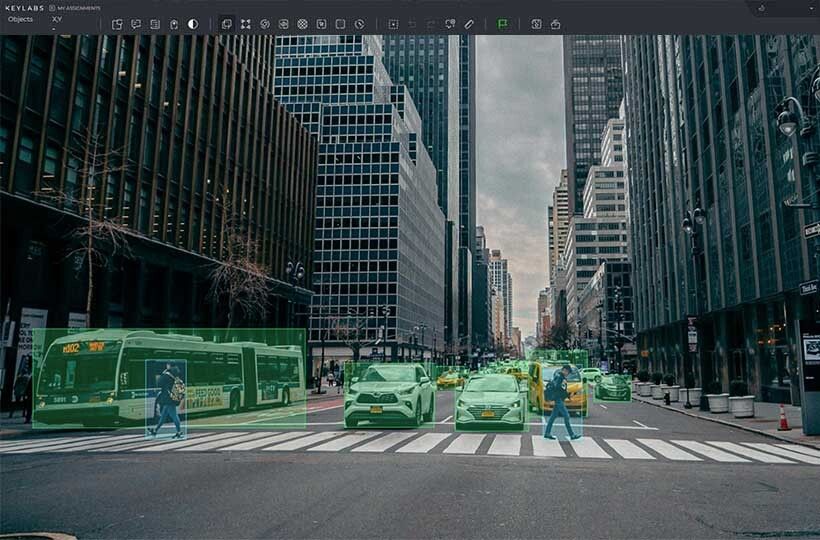The image size is (820, 540).
Task: Click the green flag icon
Action: point(502,24)
